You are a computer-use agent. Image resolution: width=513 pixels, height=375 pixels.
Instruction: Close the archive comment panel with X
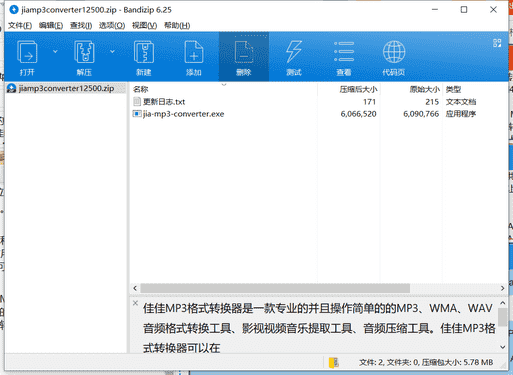click(135, 303)
